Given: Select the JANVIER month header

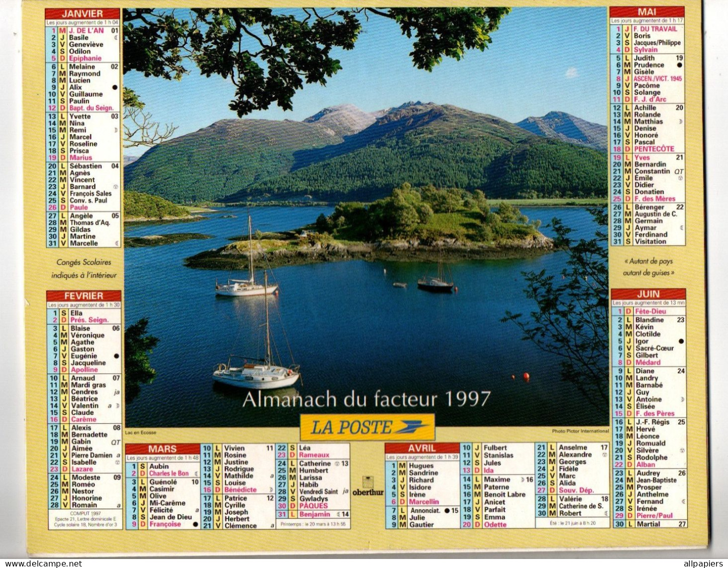Looking at the screenshot, I should pos(83,14).
